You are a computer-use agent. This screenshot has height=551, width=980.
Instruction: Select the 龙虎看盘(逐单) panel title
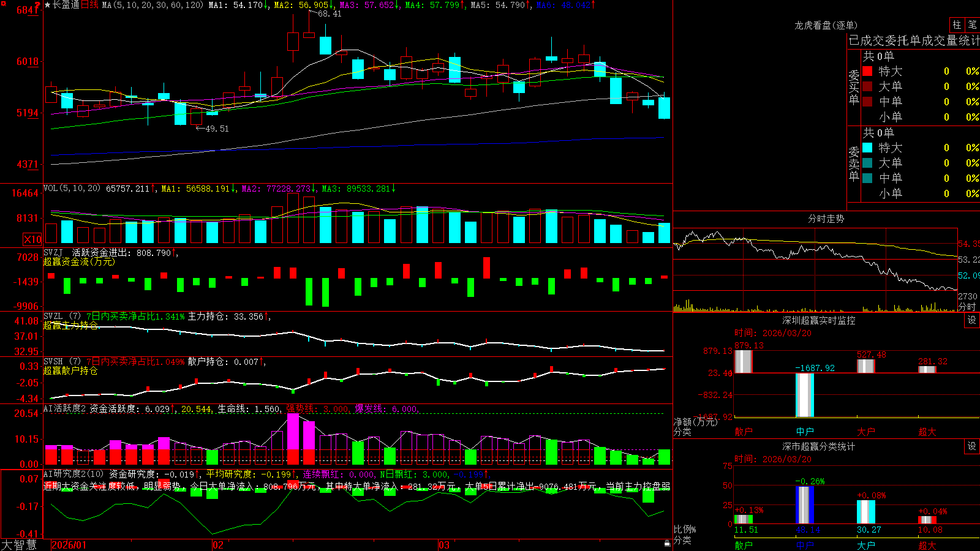click(x=826, y=25)
